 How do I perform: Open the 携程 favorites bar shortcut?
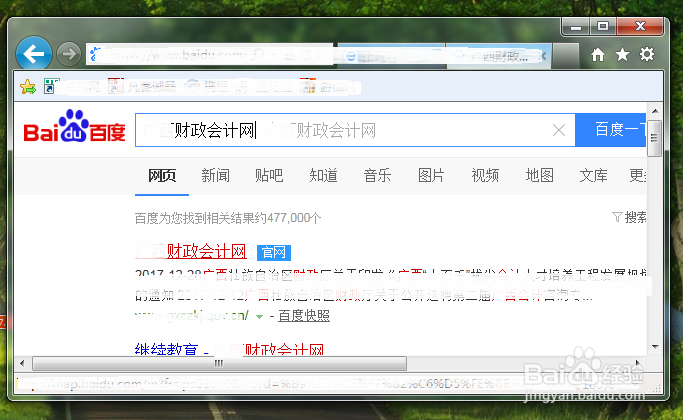[x=206, y=86]
